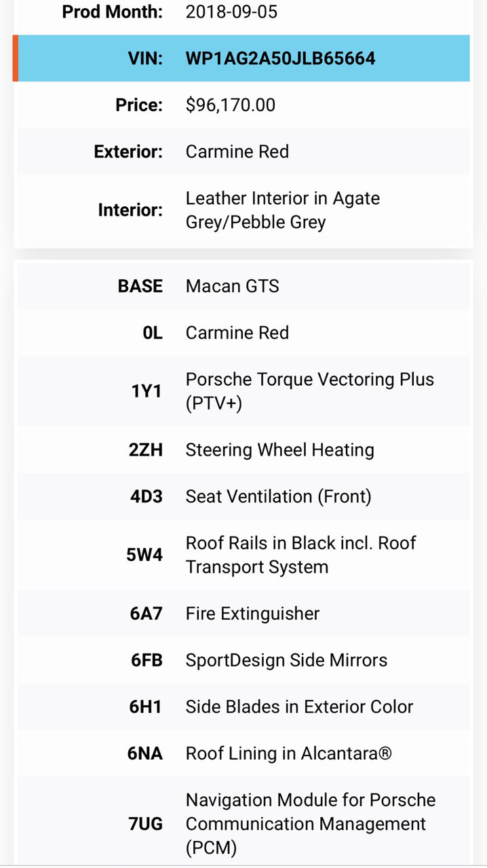Click the Prod Month value 2018-09-05
This screenshot has width=487, height=868.
[x=231, y=12]
